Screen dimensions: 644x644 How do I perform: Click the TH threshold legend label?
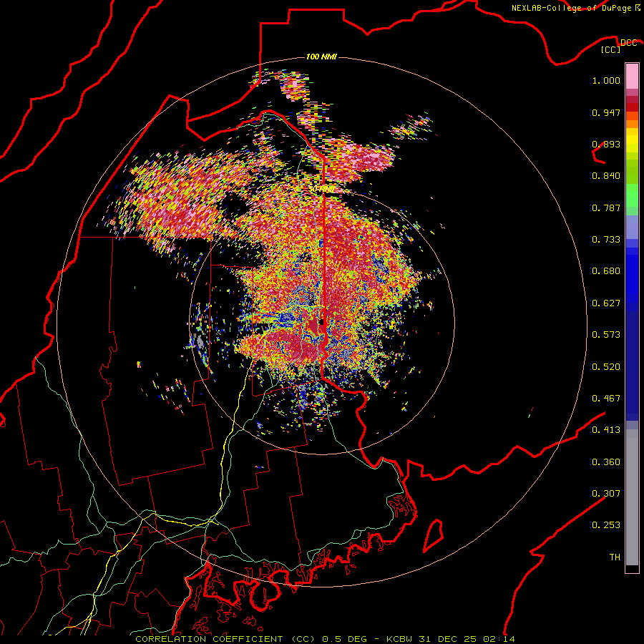615,557
